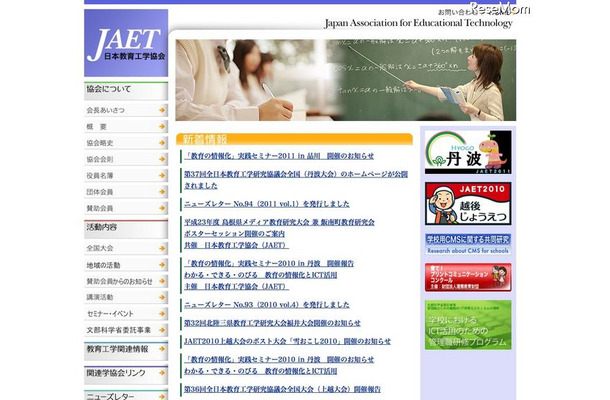Click the 新着情報 heading bar
Screen dimensions: 610x400
[x=294, y=139]
